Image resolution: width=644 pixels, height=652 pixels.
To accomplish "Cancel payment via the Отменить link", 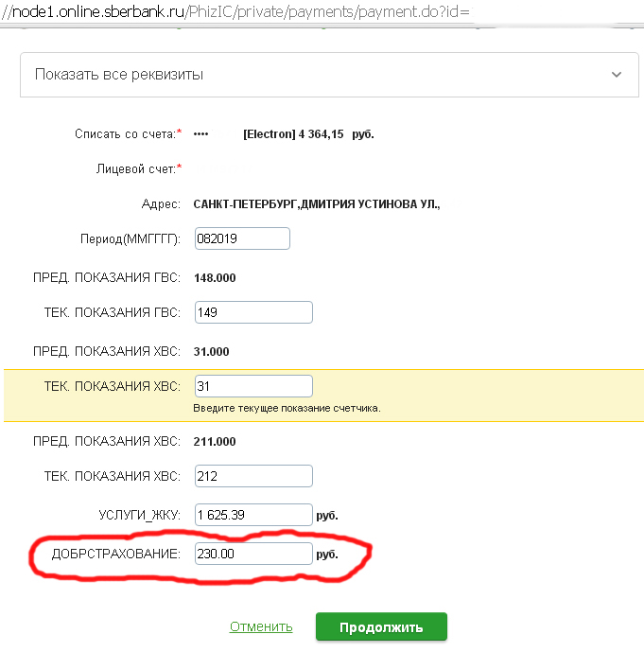I will pos(260,626).
